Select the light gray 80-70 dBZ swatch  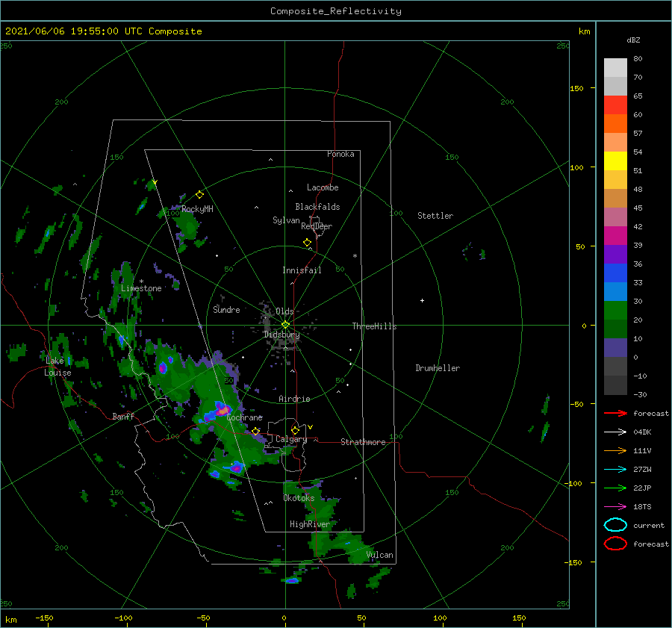point(615,68)
